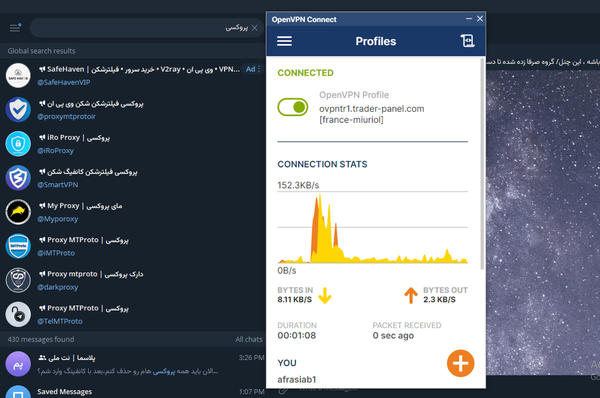Click the connection stats bandwidth graph
600x398 pixels.
372,227
